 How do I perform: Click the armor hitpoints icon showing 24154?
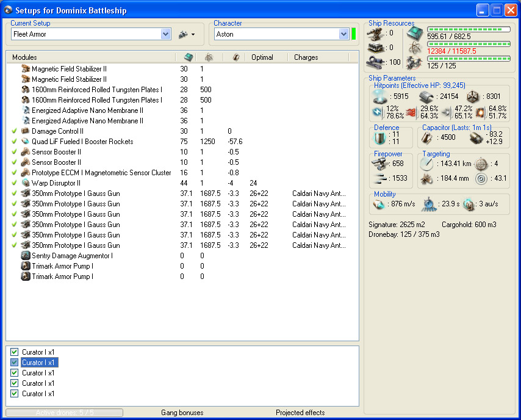(426, 97)
